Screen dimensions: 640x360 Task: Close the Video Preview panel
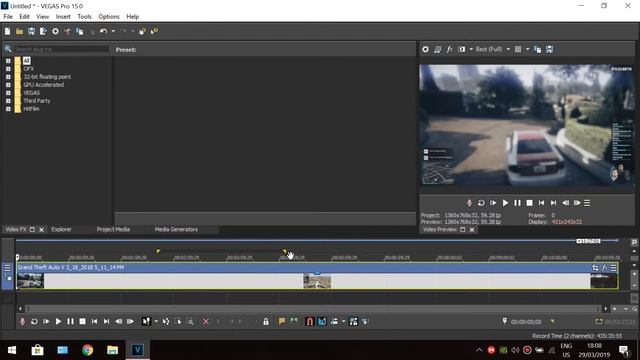pyautogui.click(x=472, y=230)
